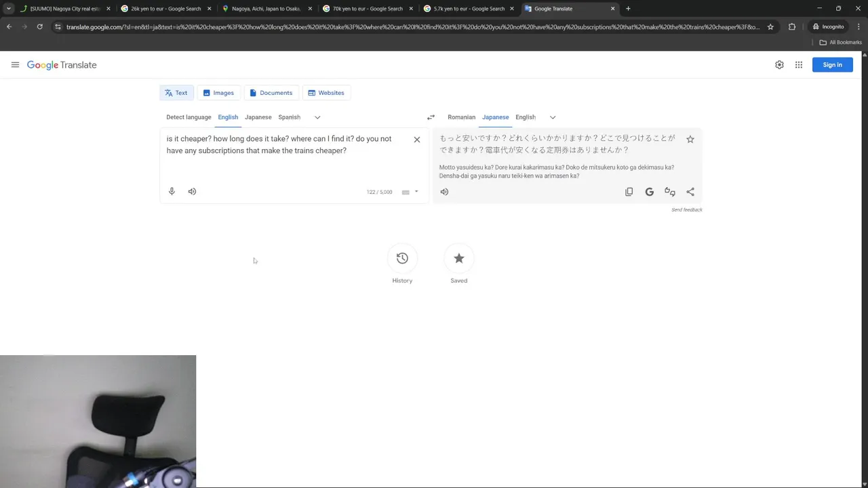Click the 122 / 5,000 character counter
The height and width of the screenshot is (488, 868).
pyautogui.click(x=379, y=192)
